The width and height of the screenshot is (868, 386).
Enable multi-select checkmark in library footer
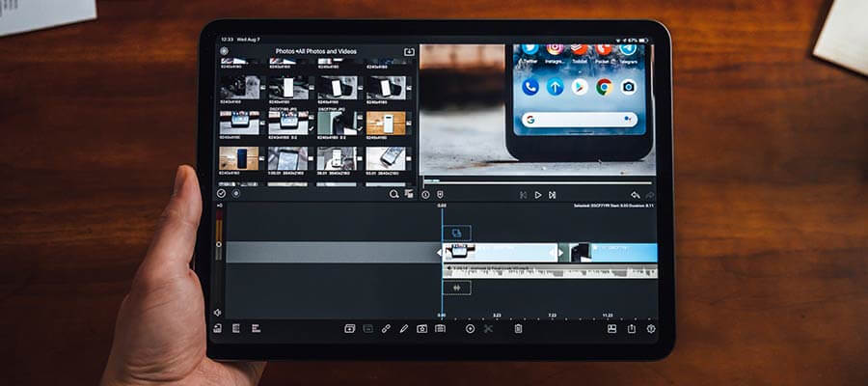tap(222, 193)
